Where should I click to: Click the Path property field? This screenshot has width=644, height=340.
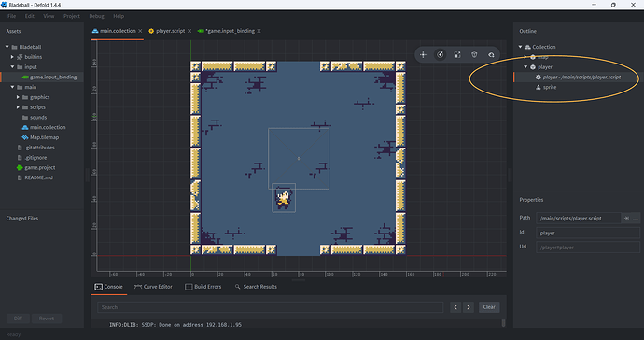point(579,218)
